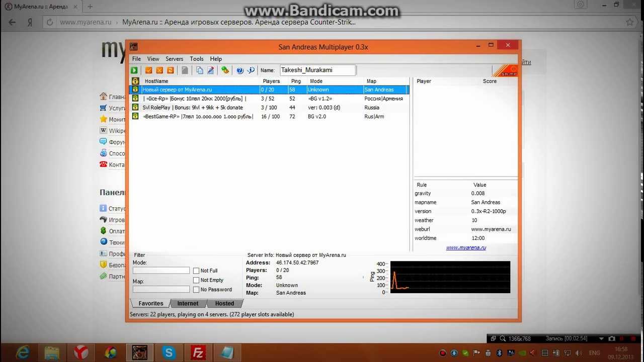The width and height of the screenshot is (644, 362).
Task: Click lock icon of Svl RolePlay row
Action: coord(135,107)
